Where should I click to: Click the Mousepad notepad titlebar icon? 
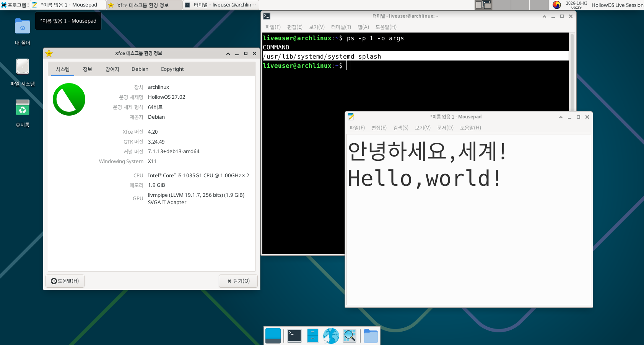[x=351, y=117]
